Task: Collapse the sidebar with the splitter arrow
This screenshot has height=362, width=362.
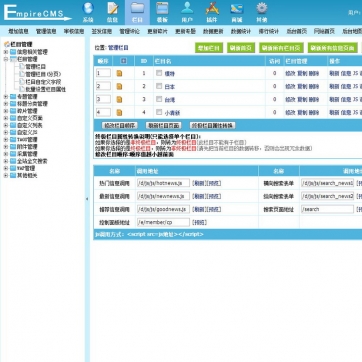Action: click(x=87, y=199)
